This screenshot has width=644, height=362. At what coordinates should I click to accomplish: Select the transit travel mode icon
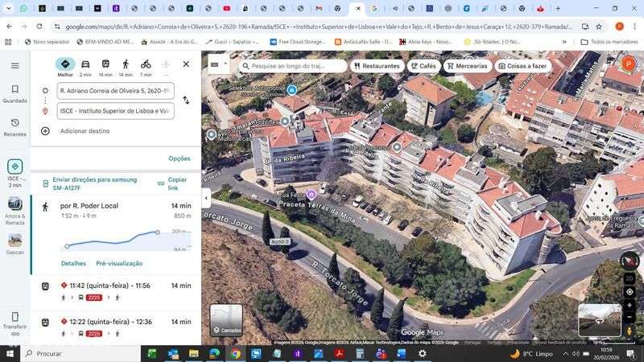105,64
